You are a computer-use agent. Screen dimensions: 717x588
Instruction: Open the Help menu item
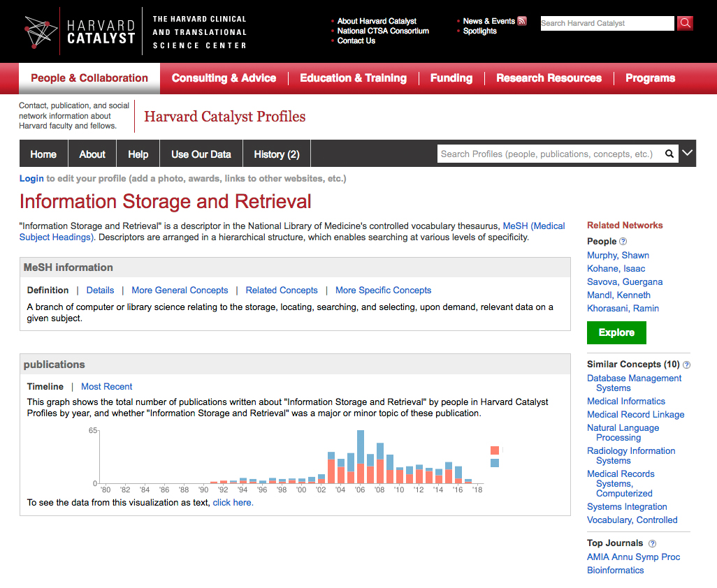[138, 154]
